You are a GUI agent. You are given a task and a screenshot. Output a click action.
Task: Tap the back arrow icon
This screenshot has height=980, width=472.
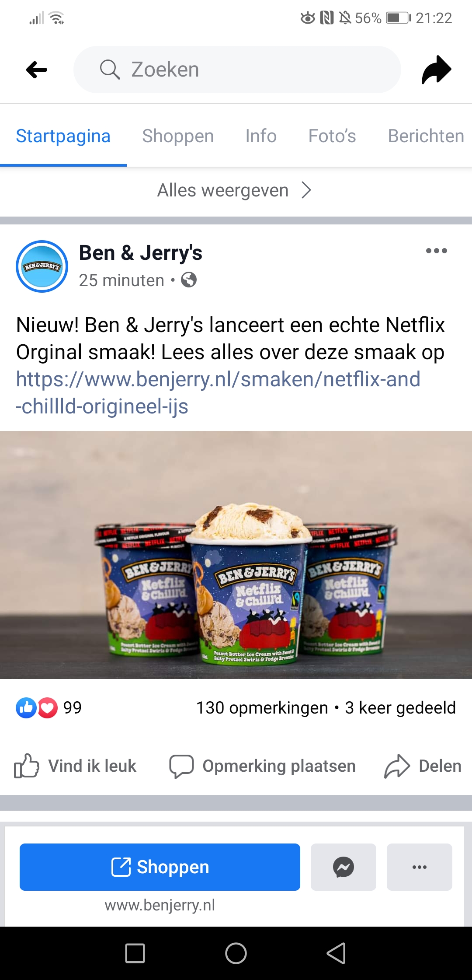(37, 70)
